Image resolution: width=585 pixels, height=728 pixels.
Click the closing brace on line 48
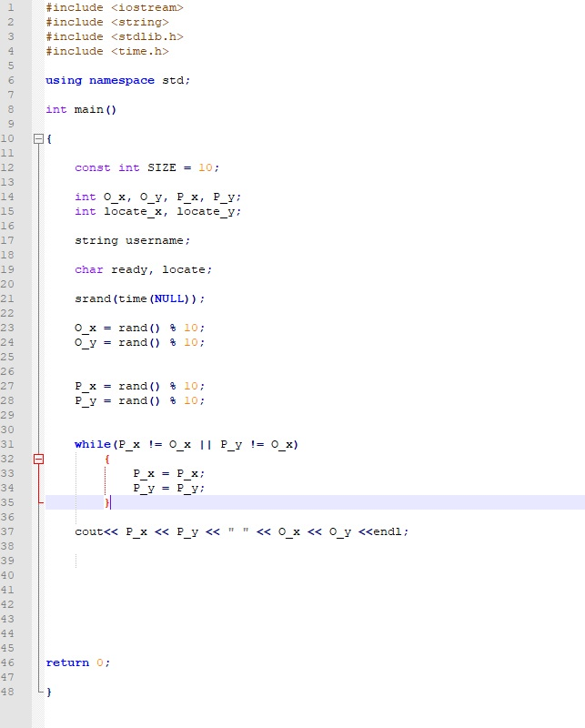(x=49, y=692)
